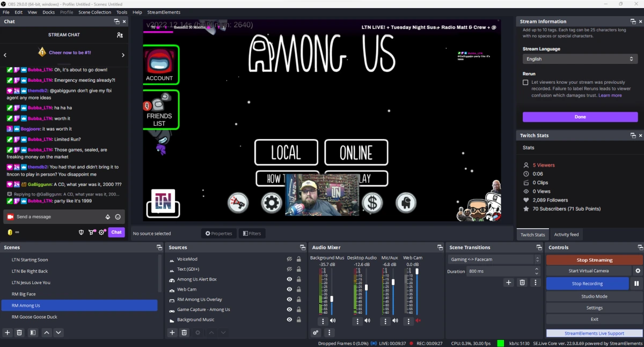
Task: Hide the Background Music source
Action: coord(289,320)
